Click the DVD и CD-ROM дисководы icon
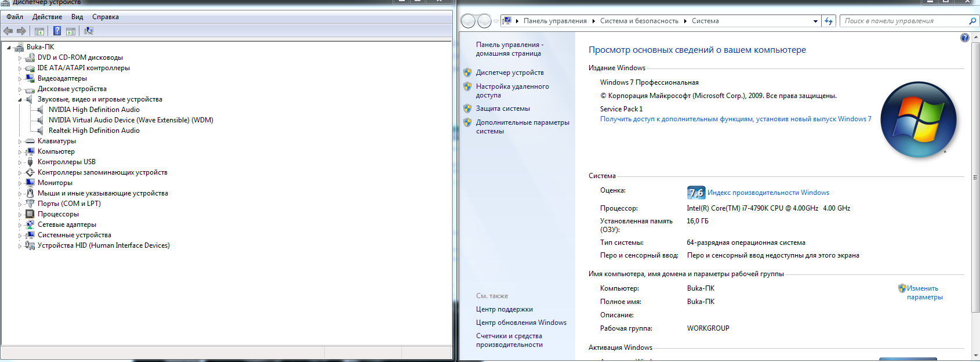 pyautogui.click(x=30, y=57)
